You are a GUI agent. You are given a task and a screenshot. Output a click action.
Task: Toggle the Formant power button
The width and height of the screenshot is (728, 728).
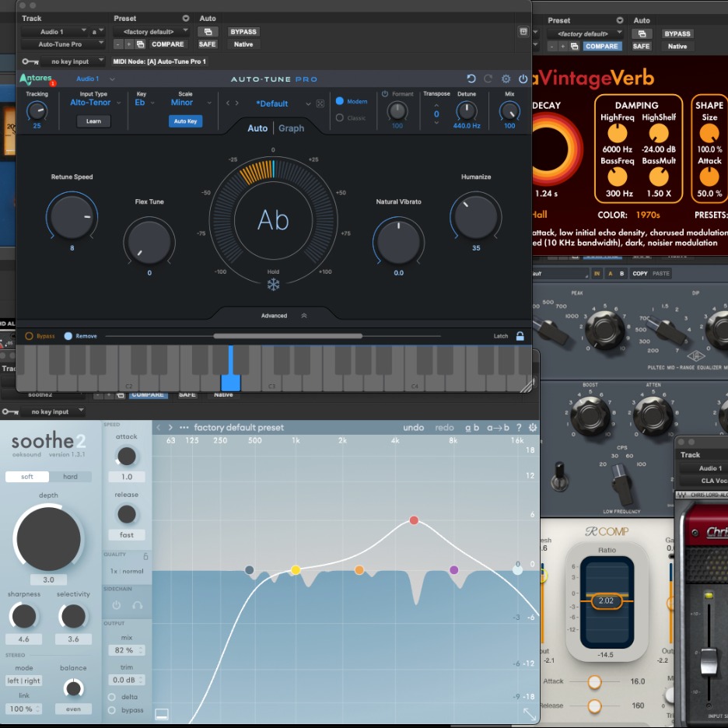click(385, 94)
